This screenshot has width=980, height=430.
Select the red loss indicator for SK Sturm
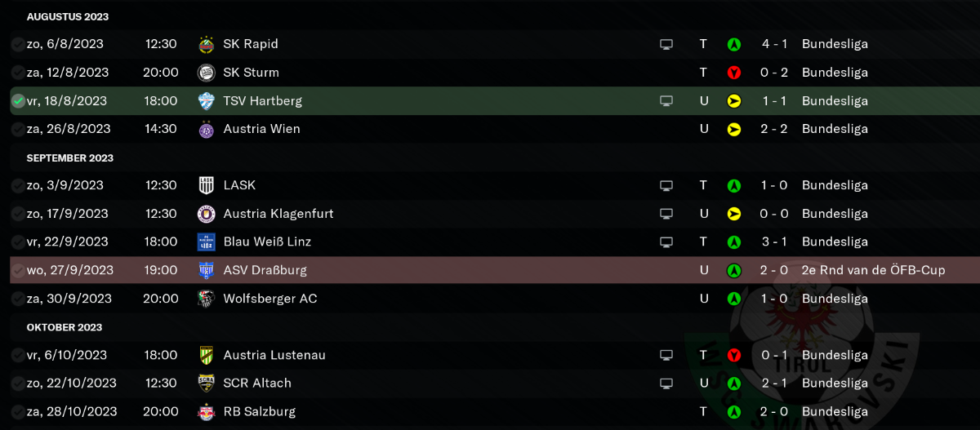pyautogui.click(x=734, y=73)
